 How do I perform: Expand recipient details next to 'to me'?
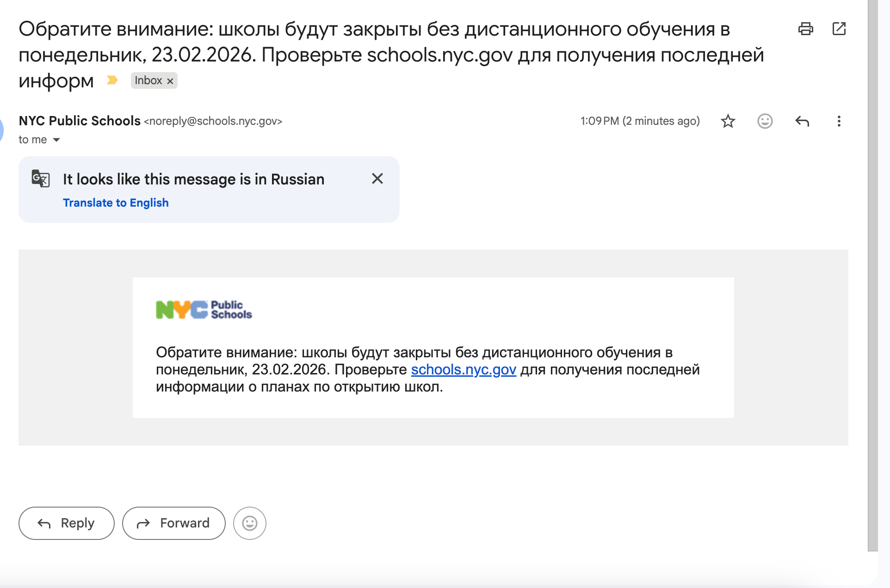pos(56,140)
